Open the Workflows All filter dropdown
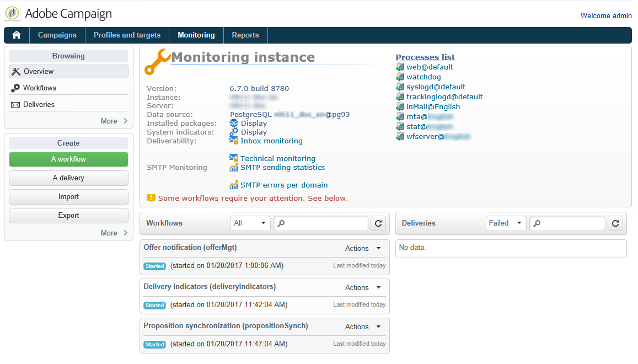The image size is (638, 364). (x=250, y=223)
